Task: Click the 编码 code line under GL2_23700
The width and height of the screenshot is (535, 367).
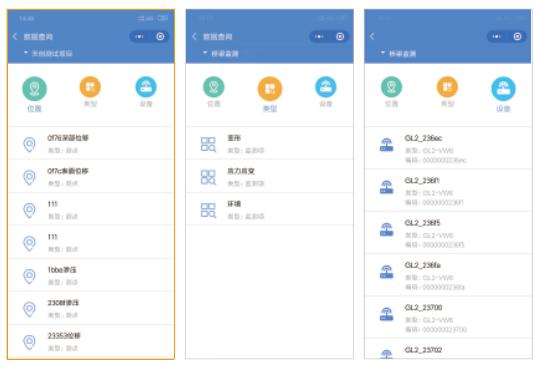Action: tap(435, 329)
